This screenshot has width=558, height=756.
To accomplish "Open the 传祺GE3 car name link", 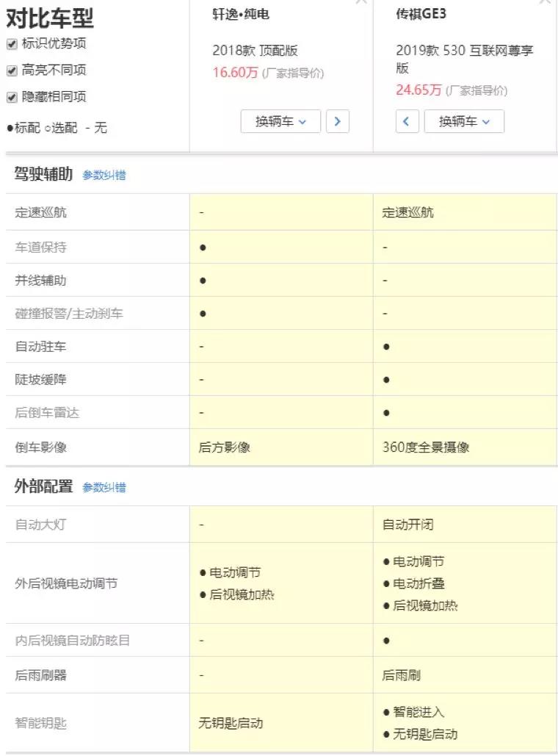I will coord(421,15).
